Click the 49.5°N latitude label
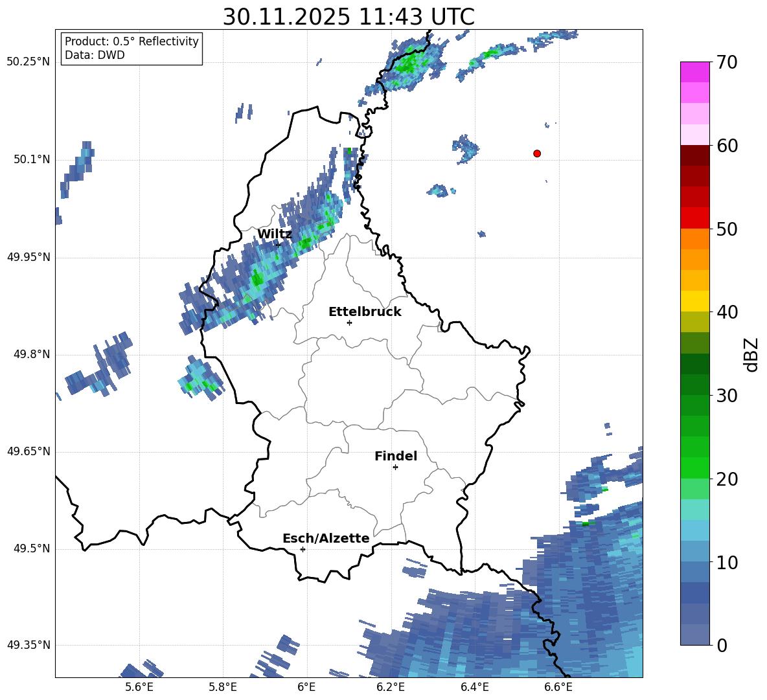Screen dimensions: 767x700 [x=31, y=548]
